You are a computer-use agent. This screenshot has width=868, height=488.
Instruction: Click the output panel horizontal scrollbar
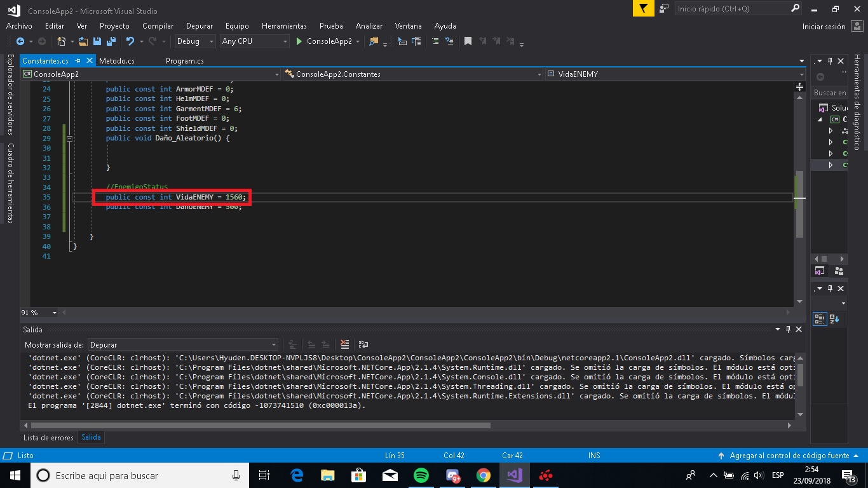coord(261,425)
